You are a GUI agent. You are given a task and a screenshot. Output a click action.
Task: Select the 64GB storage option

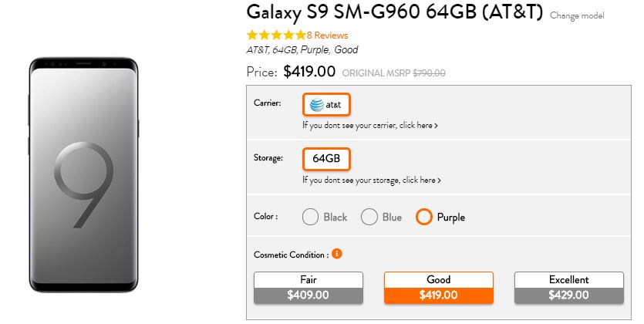(326, 159)
